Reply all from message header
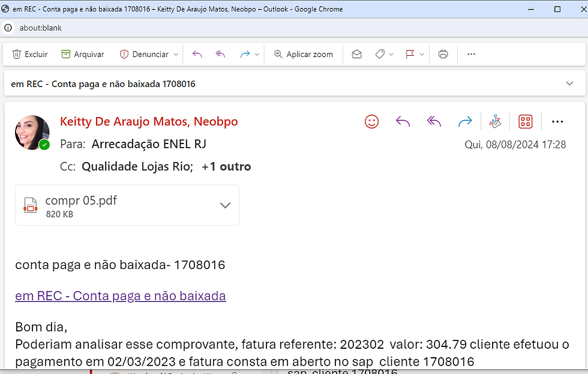The width and height of the screenshot is (588, 374). pyautogui.click(x=434, y=121)
